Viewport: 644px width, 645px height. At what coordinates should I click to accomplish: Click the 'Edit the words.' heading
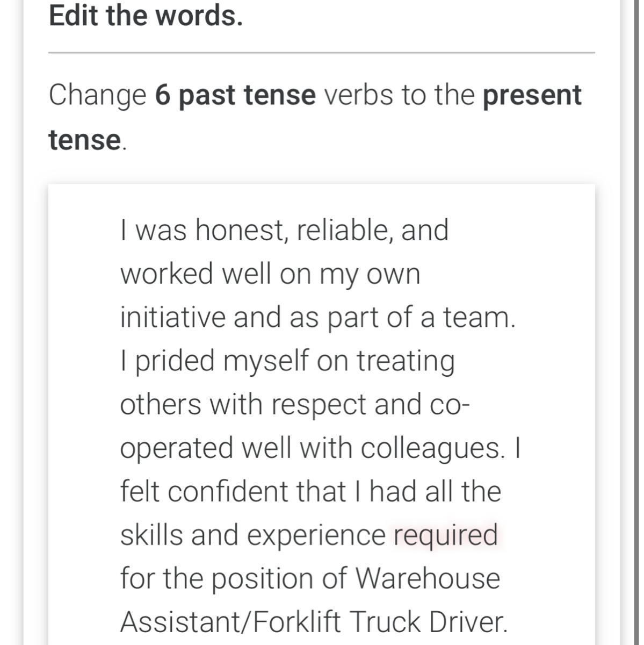click(146, 15)
